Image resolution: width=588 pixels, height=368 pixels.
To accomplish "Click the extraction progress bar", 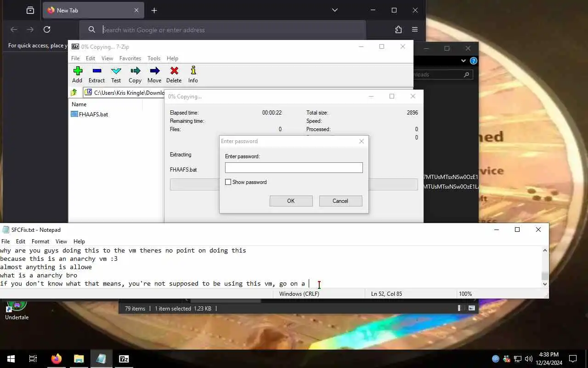I will tap(294, 184).
